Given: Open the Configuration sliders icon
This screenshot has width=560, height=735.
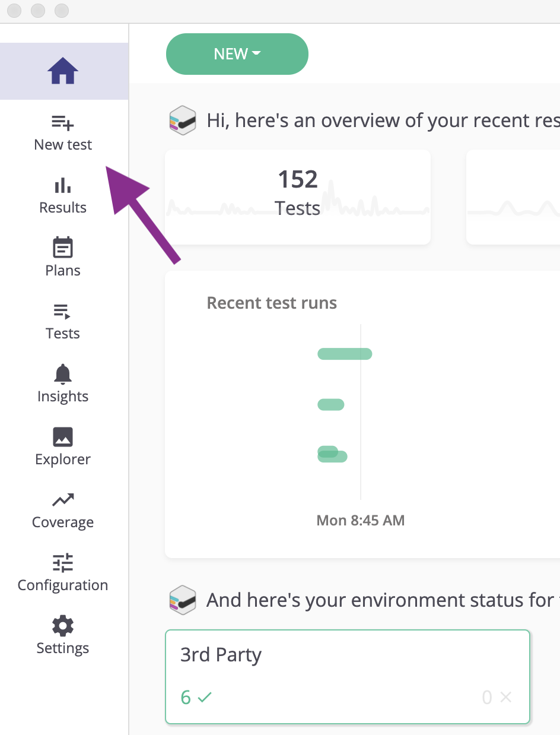Looking at the screenshot, I should 63,563.
